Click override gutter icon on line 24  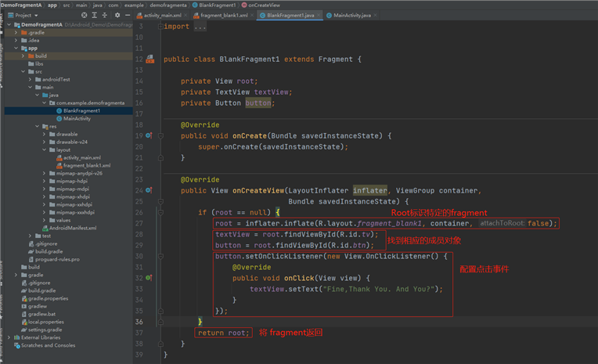149,190
